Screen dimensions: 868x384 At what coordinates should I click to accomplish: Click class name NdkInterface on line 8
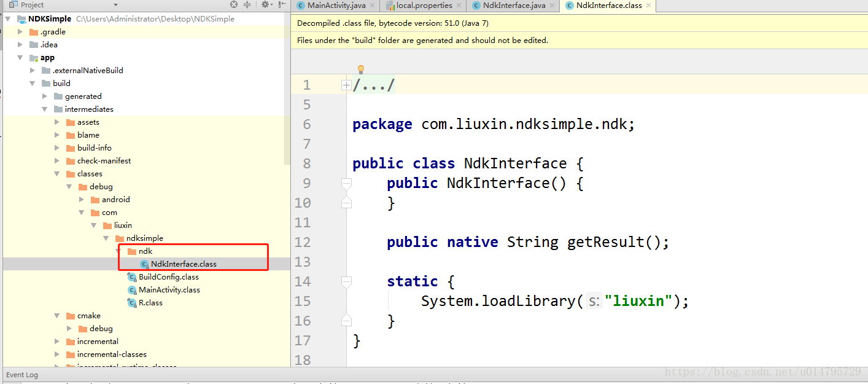[x=515, y=163]
